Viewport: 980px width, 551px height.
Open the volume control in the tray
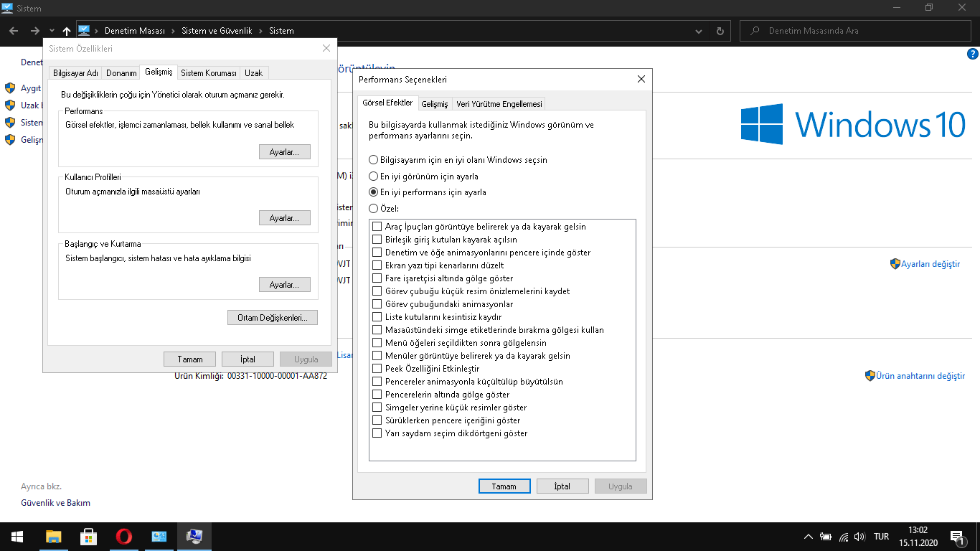(861, 537)
